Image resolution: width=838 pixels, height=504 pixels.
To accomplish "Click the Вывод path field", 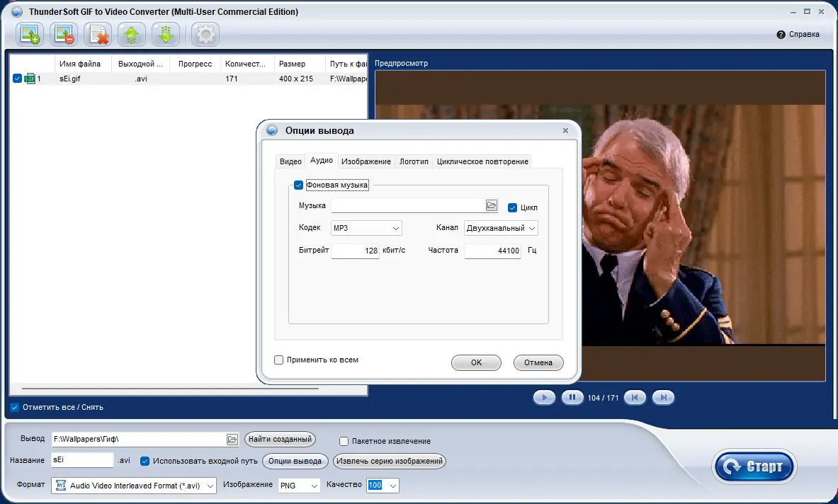I will pyautogui.click(x=139, y=440).
